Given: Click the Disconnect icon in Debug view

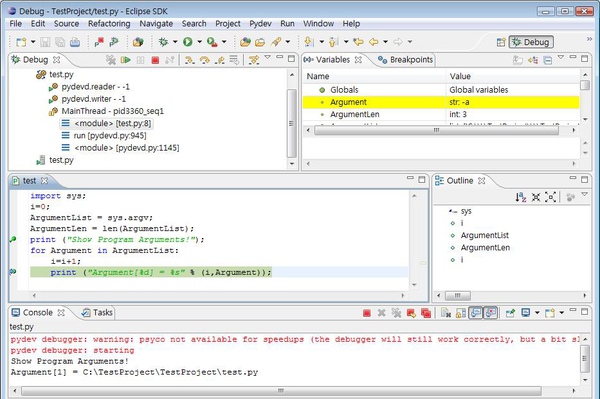Looking at the screenshot, I should pos(170,60).
